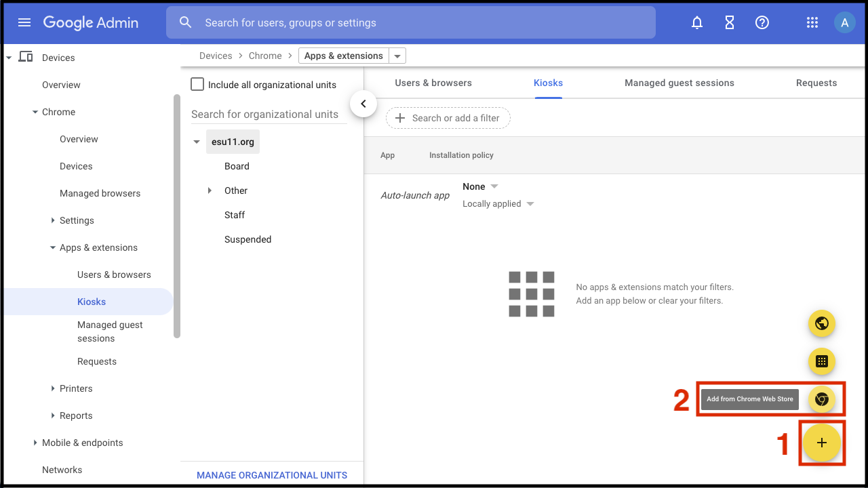Expand the Other organizational unit arrow
The height and width of the screenshot is (488, 868).
click(x=210, y=190)
